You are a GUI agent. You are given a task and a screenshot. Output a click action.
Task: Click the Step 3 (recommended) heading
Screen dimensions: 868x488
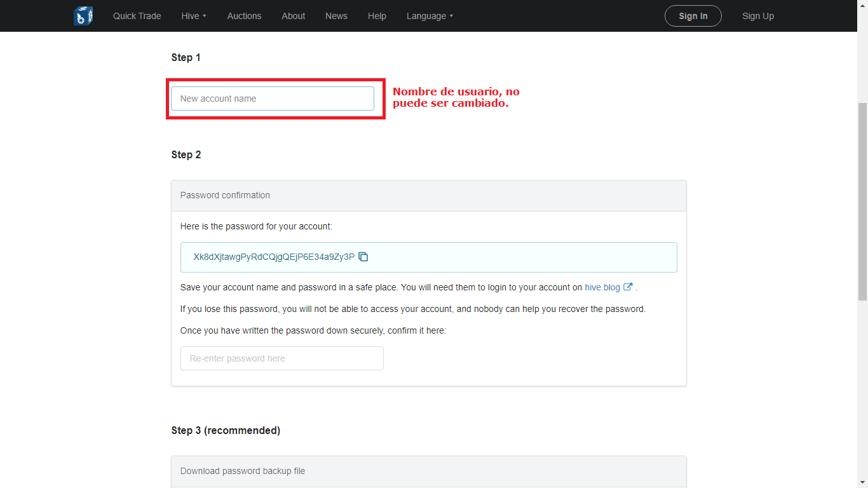click(x=226, y=430)
